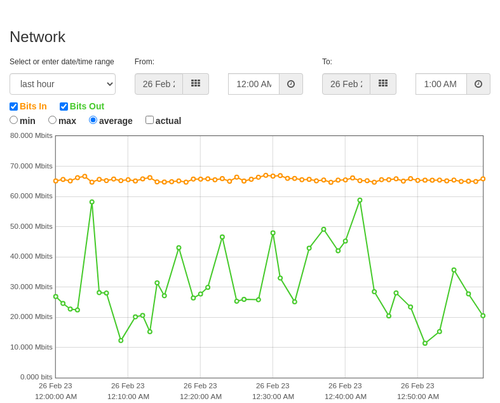The height and width of the screenshot is (403, 500).
Task: Click the 'From:' field label
Action: click(x=144, y=62)
